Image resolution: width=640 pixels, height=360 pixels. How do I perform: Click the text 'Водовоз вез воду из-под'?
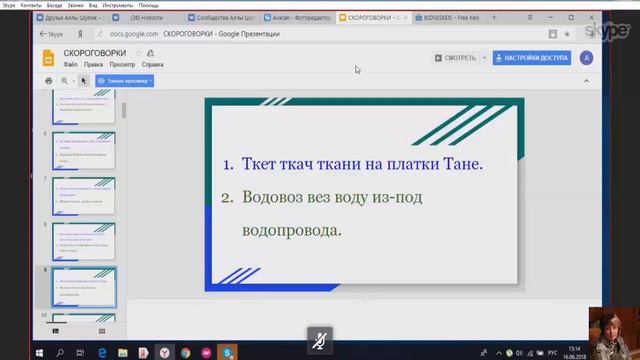[x=332, y=198]
